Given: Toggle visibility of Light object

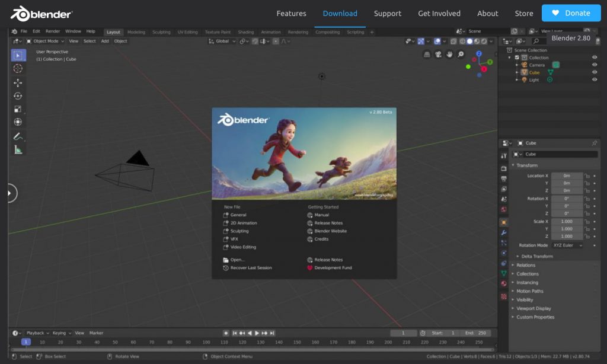Looking at the screenshot, I should tap(595, 79).
